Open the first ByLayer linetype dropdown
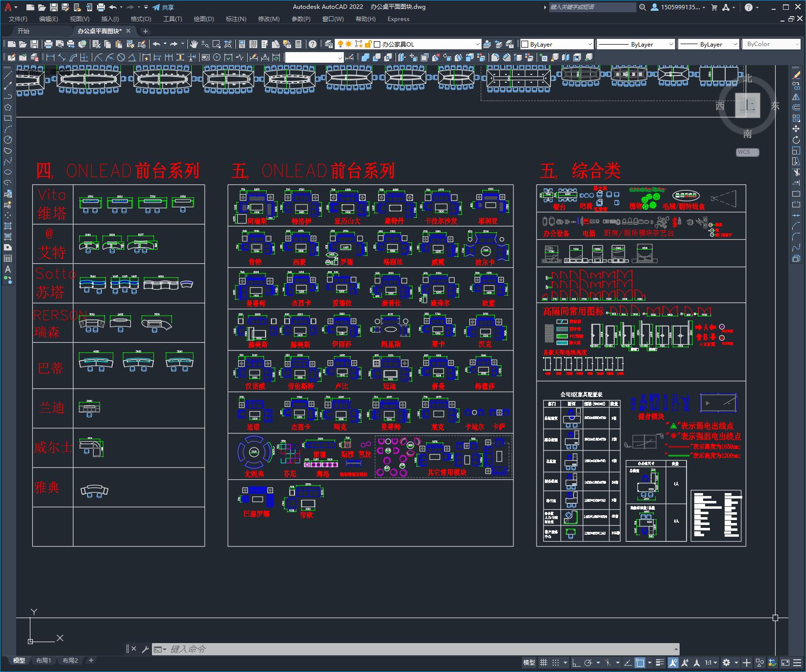Viewport: 806px width, 672px height. pyautogui.click(x=636, y=44)
